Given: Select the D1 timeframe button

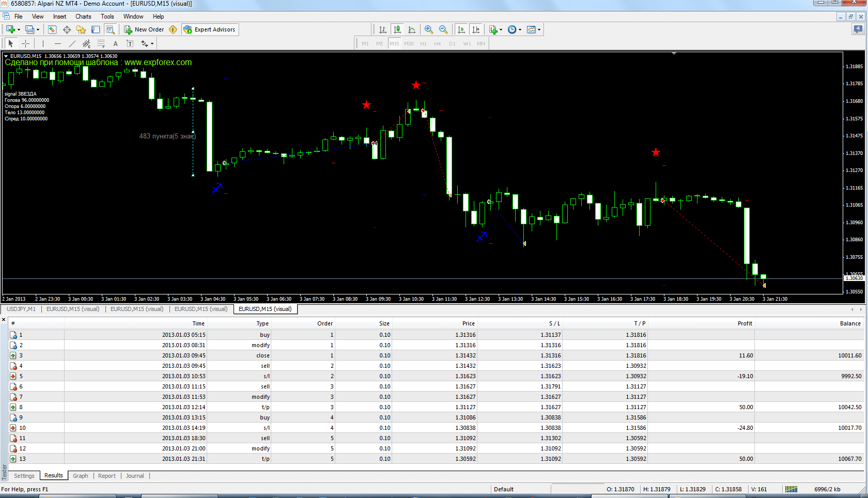Looking at the screenshot, I should [x=452, y=43].
